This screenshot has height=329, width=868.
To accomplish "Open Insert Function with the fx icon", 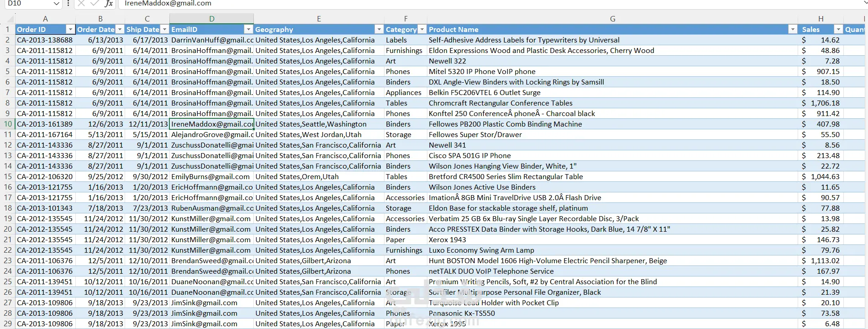I will coord(109,3).
